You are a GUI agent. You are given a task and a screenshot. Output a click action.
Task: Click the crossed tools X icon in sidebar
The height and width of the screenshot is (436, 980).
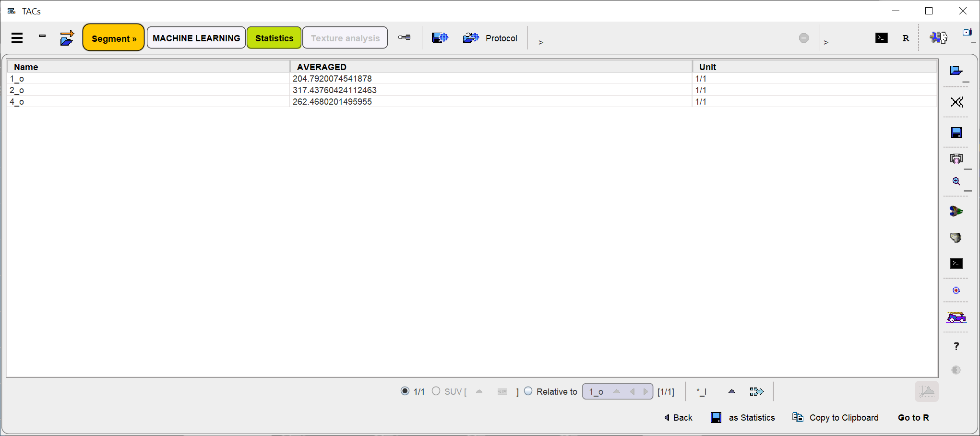coord(956,102)
